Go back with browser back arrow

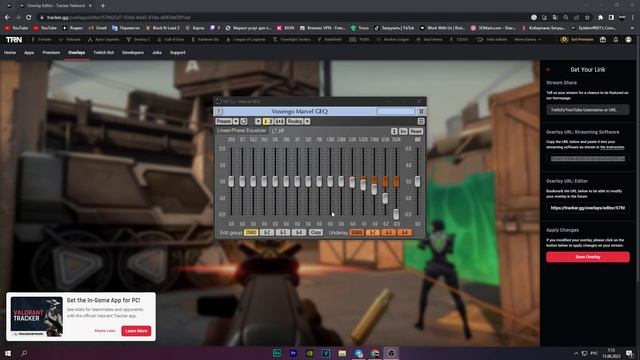click(7, 18)
